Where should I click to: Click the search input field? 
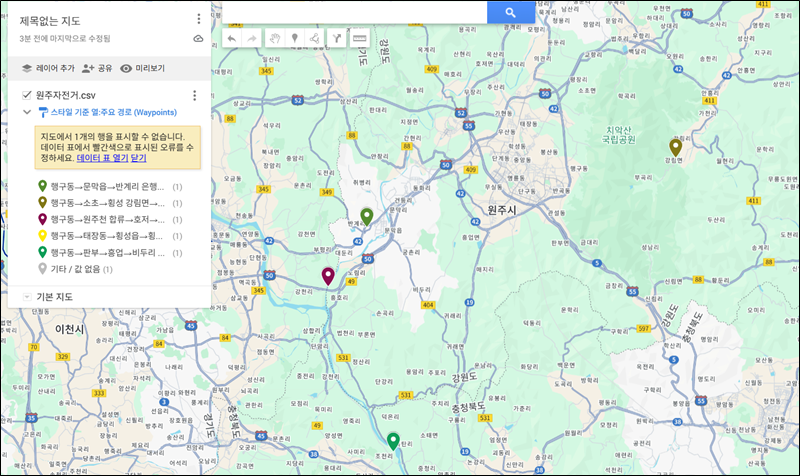coord(355,12)
